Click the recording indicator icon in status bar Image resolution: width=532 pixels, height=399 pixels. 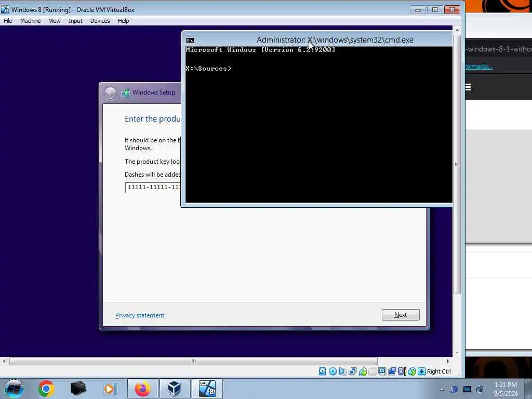coord(392,371)
